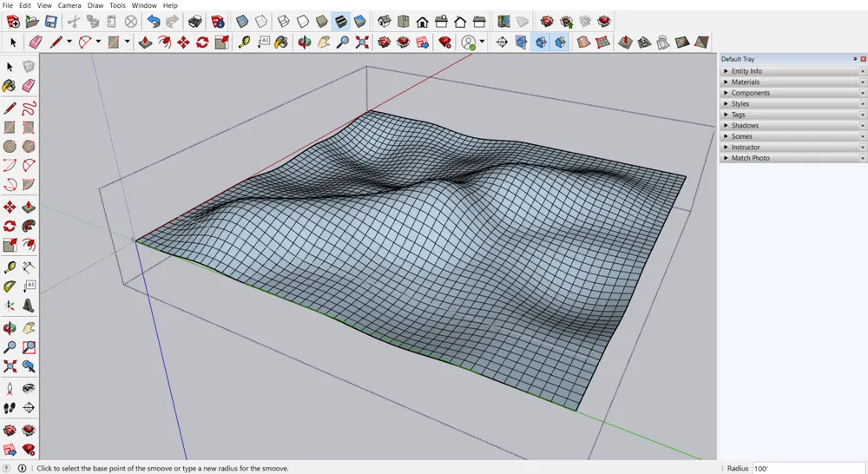
Task: Open the Arc tool dropdown arrow
Action: (x=98, y=42)
